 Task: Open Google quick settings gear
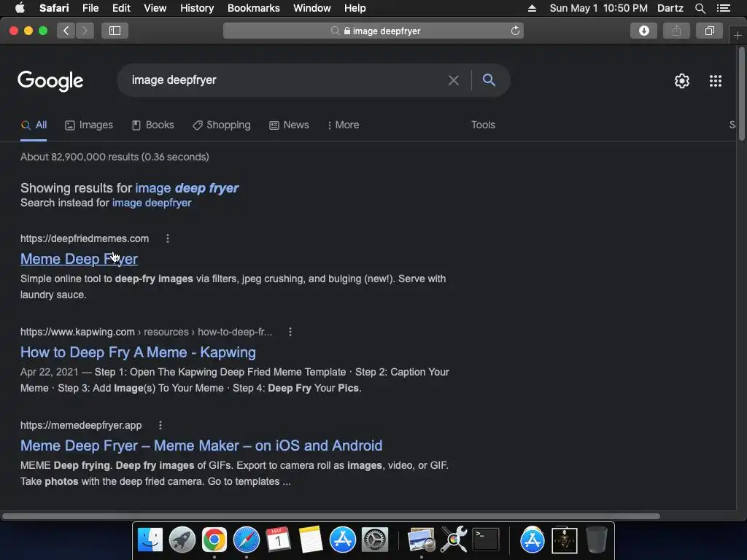pos(682,81)
